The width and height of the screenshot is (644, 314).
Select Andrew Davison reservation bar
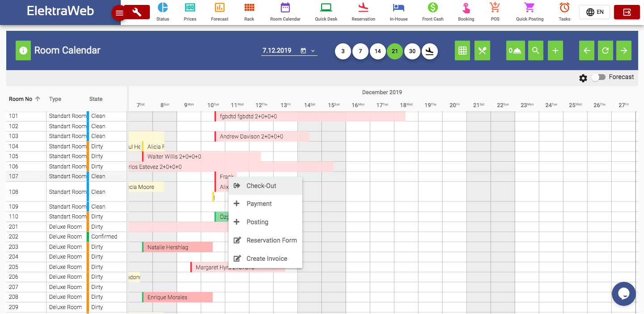262,136
